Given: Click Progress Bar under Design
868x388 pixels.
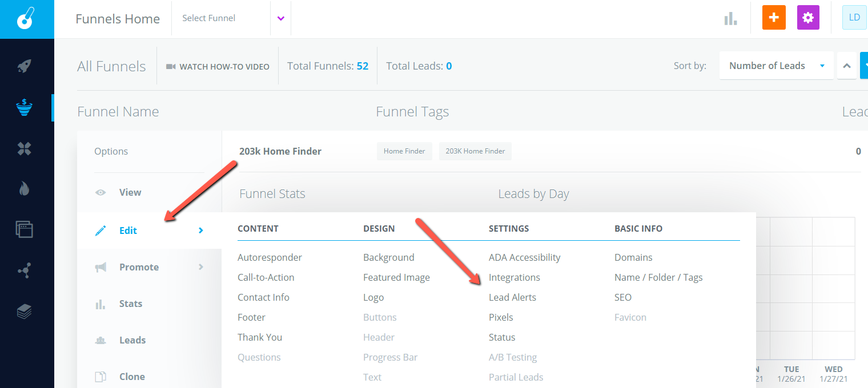Looking at the screenshot, I should click(390, 357).
